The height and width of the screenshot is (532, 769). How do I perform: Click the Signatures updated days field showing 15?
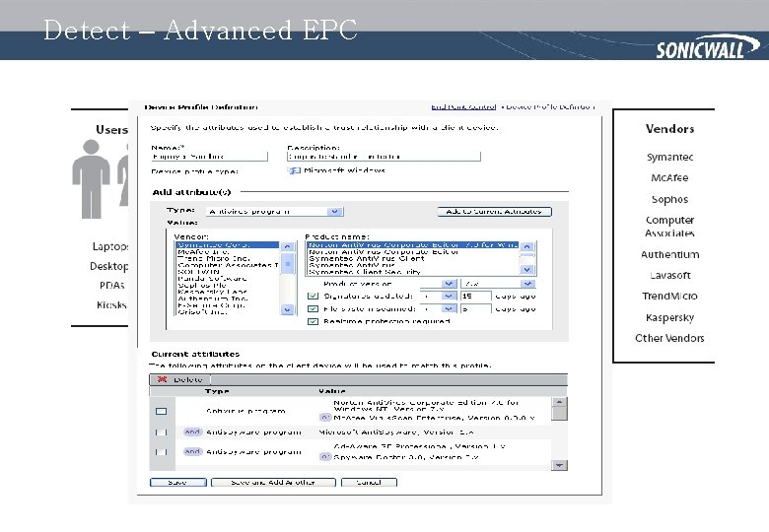coord(476,296)
